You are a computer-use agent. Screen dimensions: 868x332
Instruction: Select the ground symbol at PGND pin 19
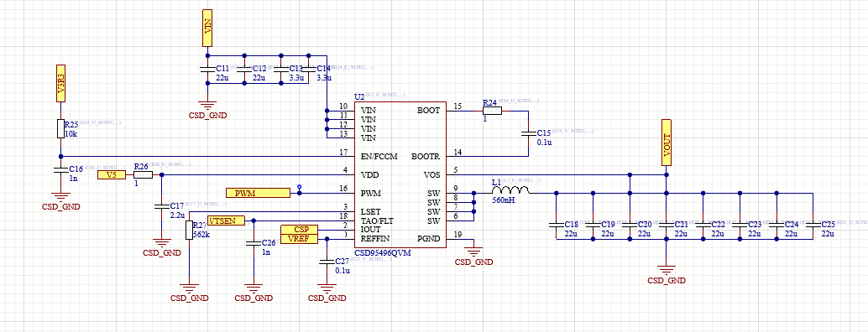pyautogui.click(x=473, y=252)
